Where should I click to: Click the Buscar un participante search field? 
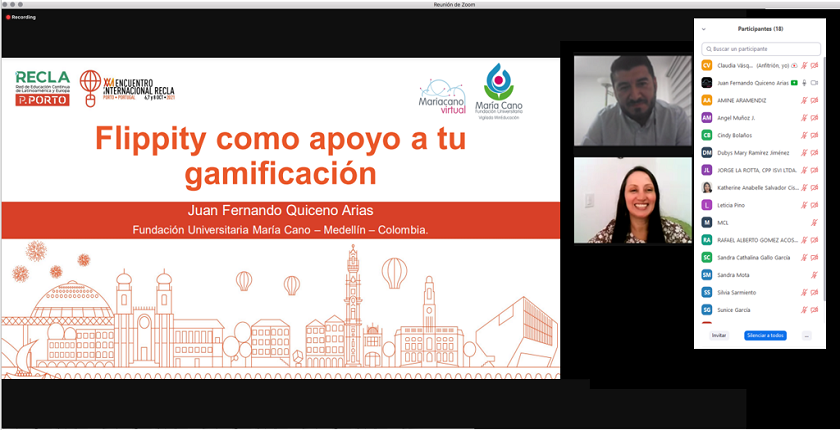click(761, 49)
